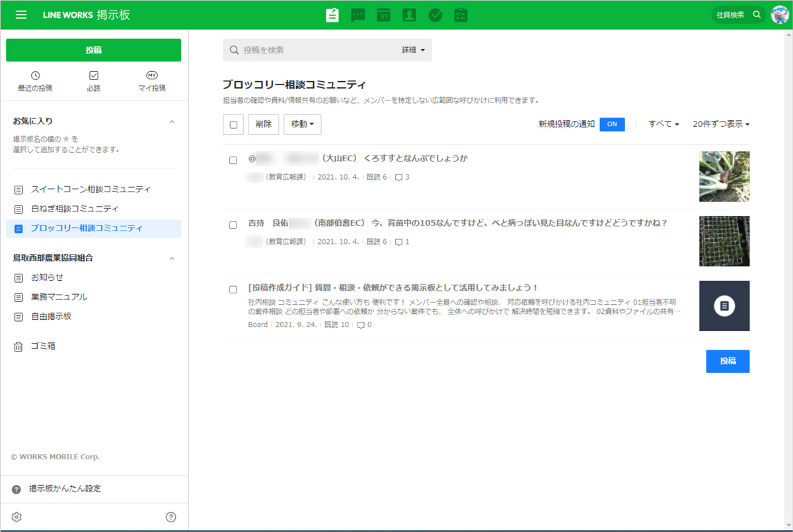Click the green 投稿 button
Screen dimensions: 793x532
pos(93,50)
